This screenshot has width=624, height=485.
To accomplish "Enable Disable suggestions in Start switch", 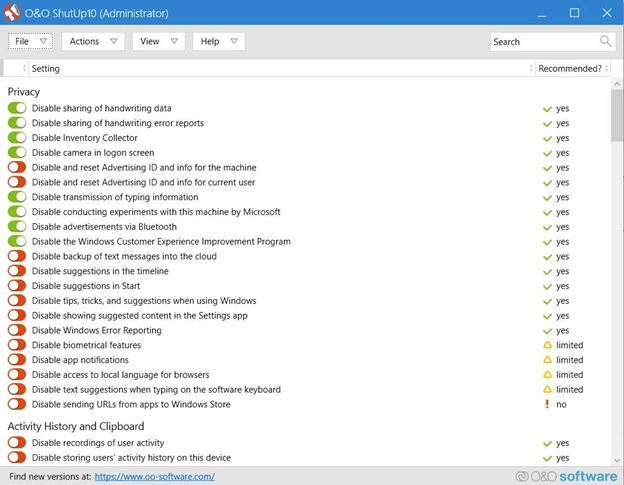I will pos(17,286).
